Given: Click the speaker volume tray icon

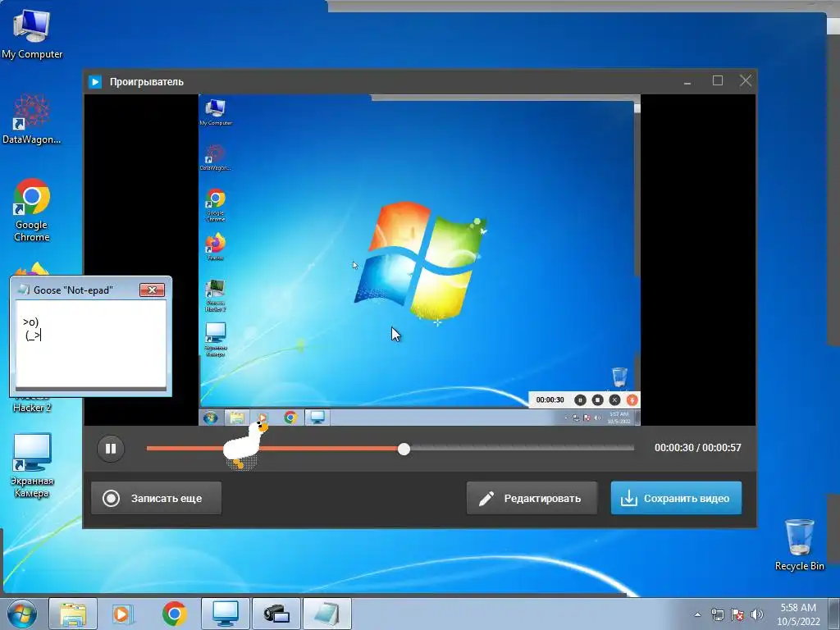Looking at the screenshot, I should 757,614.
